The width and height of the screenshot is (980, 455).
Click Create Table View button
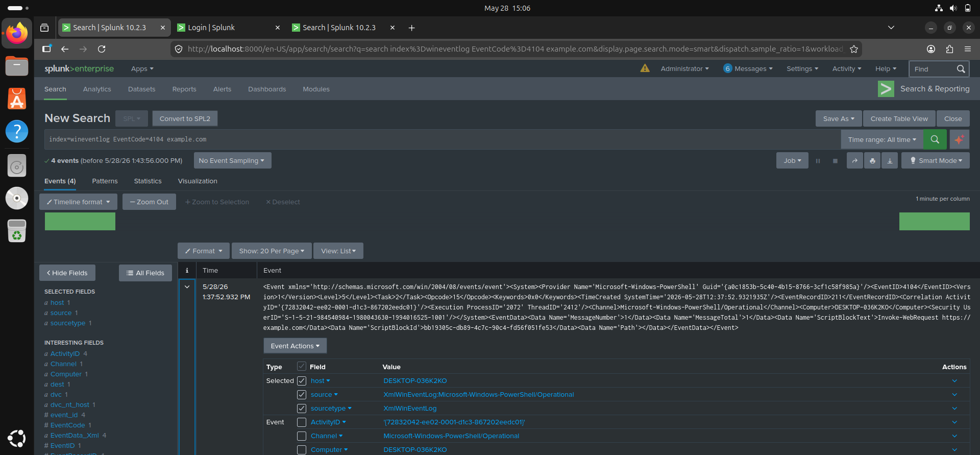point(899,118)
